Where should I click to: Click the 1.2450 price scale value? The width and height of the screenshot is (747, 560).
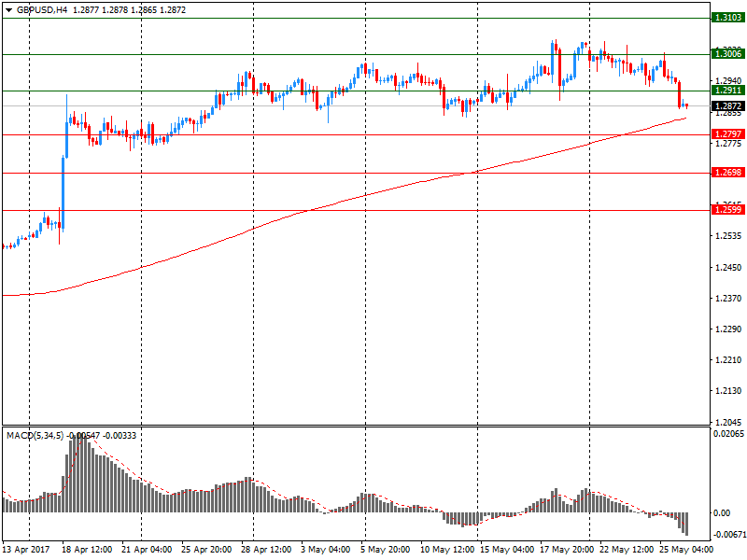[728, 267]
